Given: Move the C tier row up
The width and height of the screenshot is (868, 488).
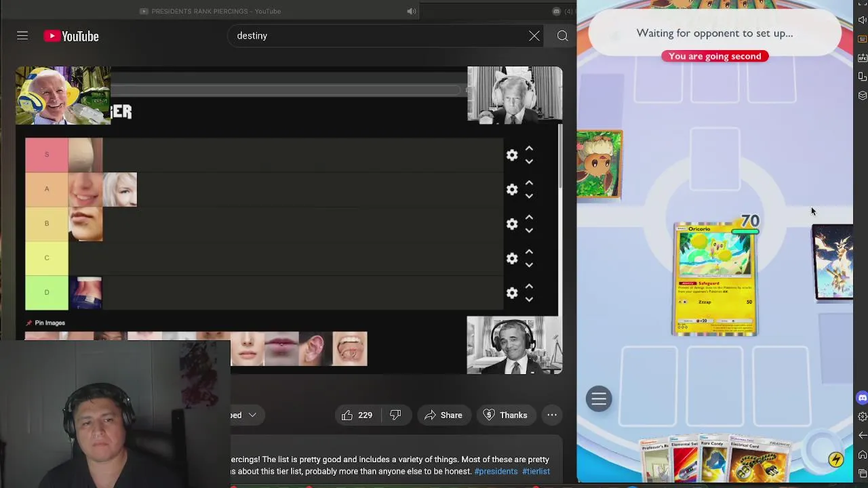Looking at the screenshot, I should [529, 252].
